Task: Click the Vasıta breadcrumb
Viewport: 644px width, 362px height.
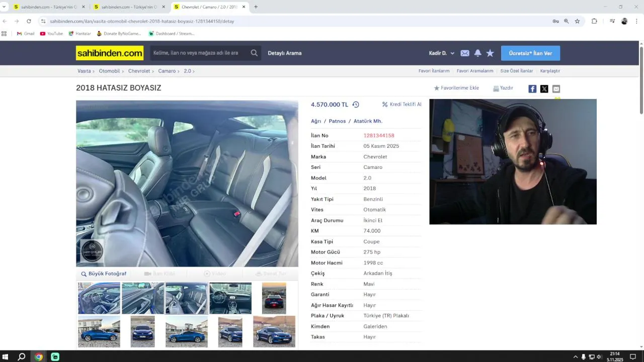Action: coord(84,71)
